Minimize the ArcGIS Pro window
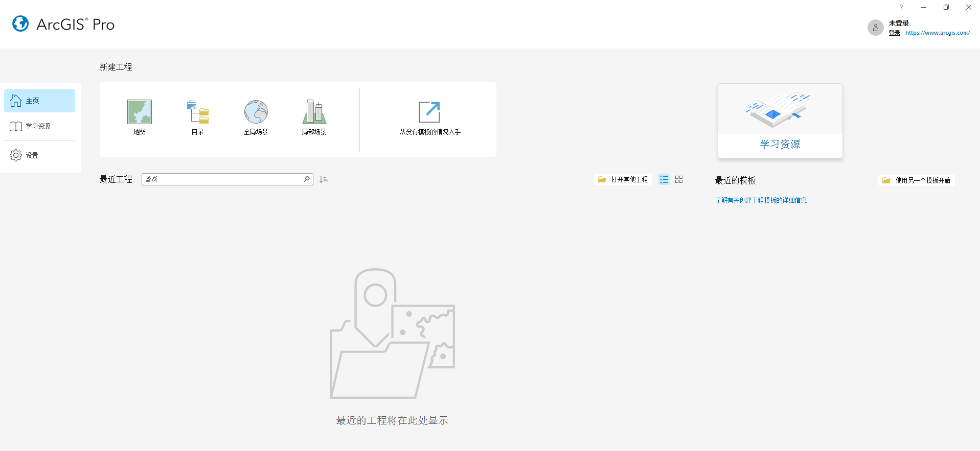 pos(924,7)
